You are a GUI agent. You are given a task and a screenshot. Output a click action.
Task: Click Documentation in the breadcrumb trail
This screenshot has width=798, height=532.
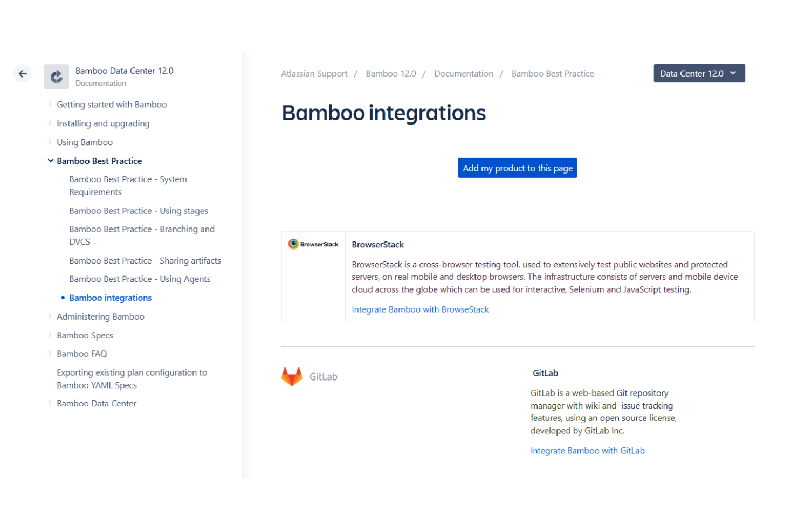tap(464, 73)
